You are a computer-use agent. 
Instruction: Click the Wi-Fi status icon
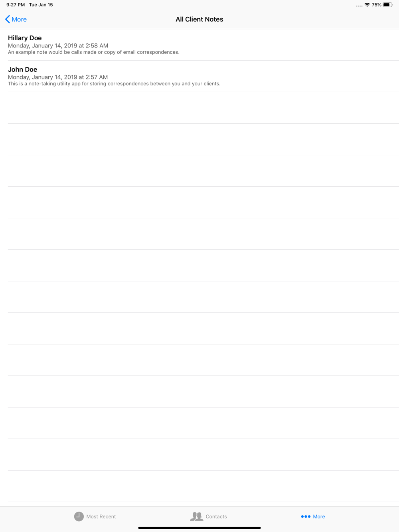coord(367,5)
